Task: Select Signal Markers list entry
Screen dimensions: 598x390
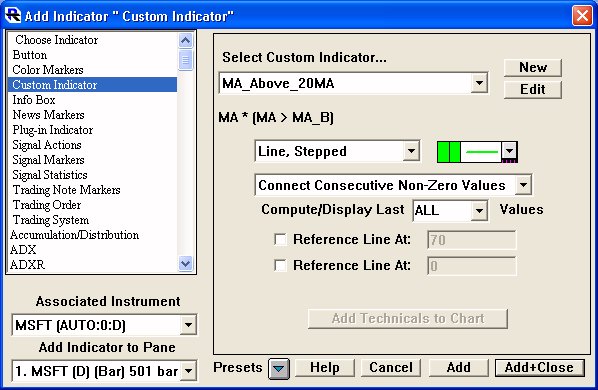Action: [x=92, y=160]
